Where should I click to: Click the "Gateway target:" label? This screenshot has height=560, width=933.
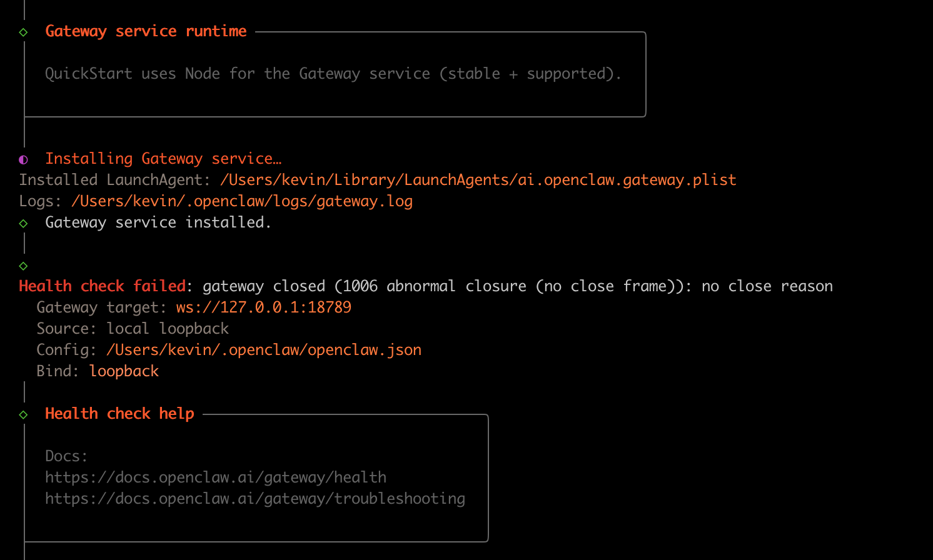click(x=102, y=307)
